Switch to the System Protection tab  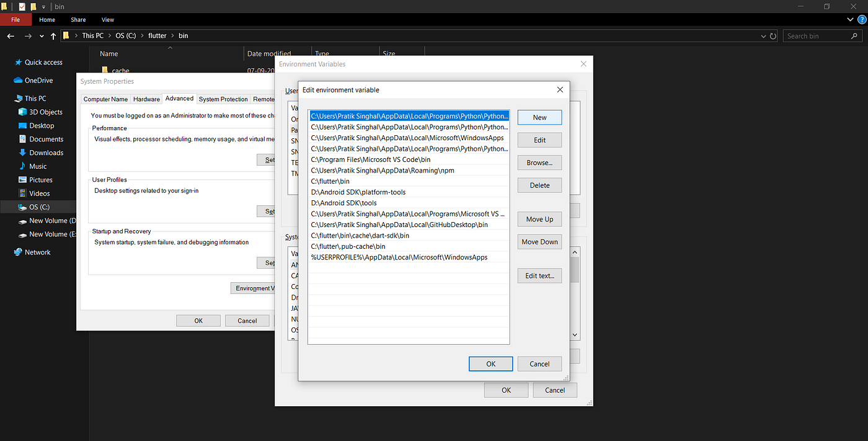223,99
